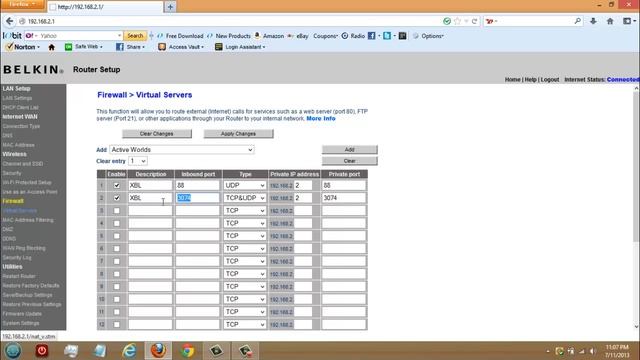Check the Enable checkbox in row 4
Screen dimensions: 640x360
(x=117, y=223)
